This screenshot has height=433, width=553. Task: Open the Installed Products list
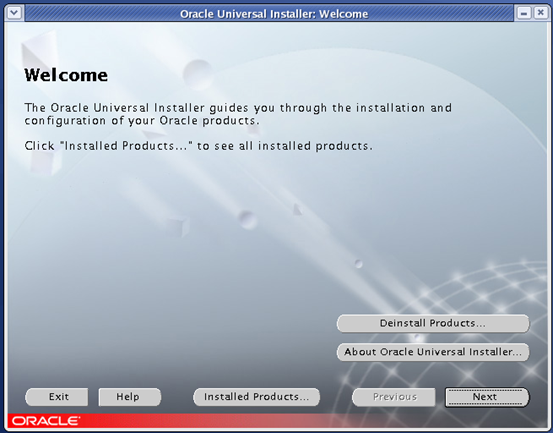pyautogui.click(x=256, y=397)
